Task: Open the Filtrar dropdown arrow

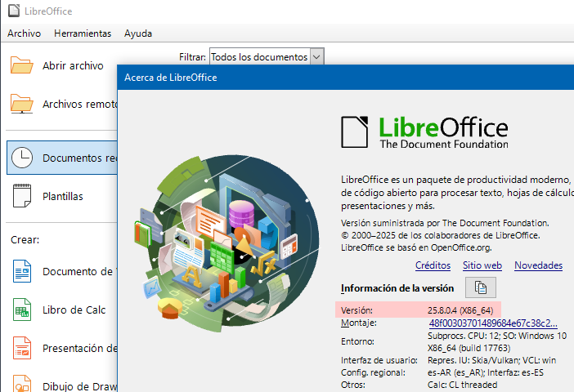Action: click(x=316, y=57)
